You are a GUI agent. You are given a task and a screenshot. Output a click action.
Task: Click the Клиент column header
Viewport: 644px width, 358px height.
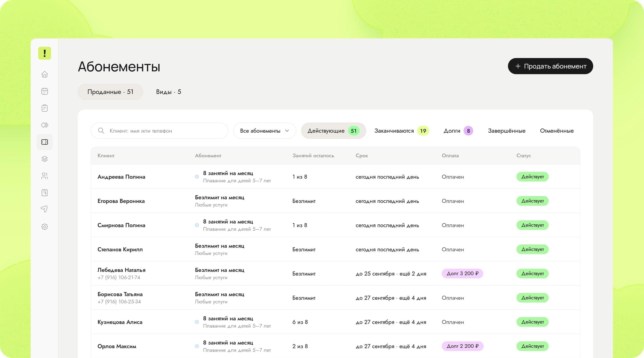(106, 156)
